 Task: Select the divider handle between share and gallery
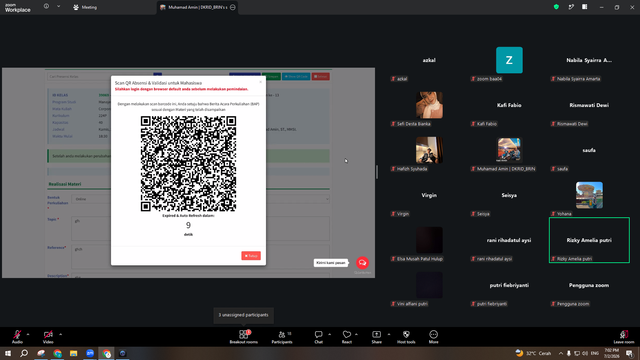377,172
